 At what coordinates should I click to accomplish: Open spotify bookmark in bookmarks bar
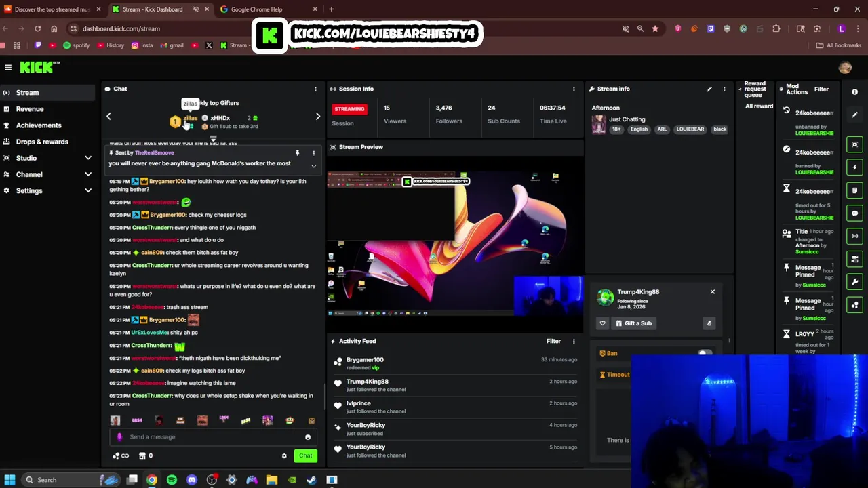point(76,45)
